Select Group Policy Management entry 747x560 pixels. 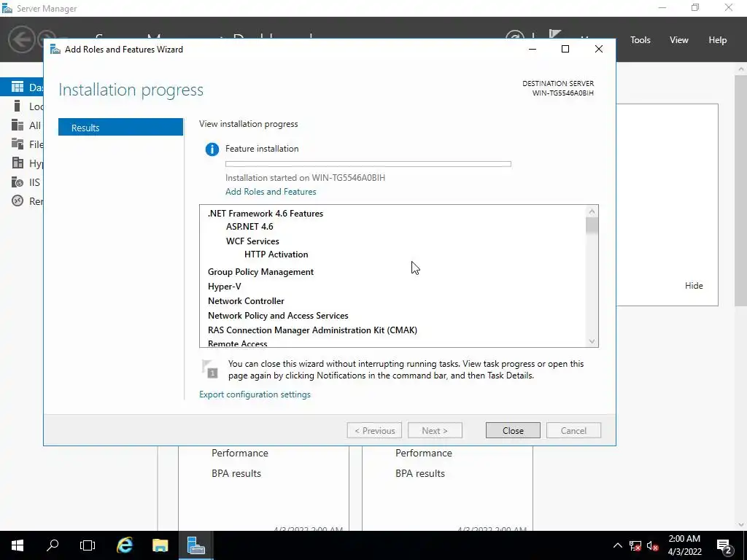point(260,272)
